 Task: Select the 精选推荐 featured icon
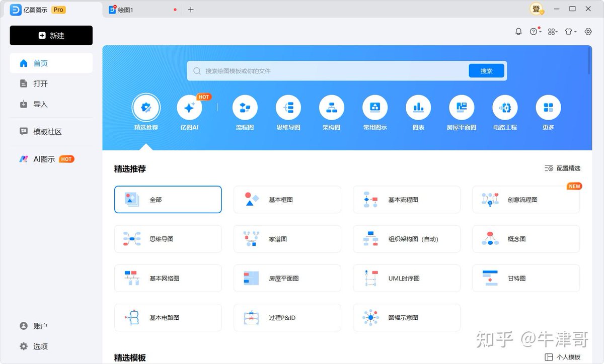[x=146, y=108]
